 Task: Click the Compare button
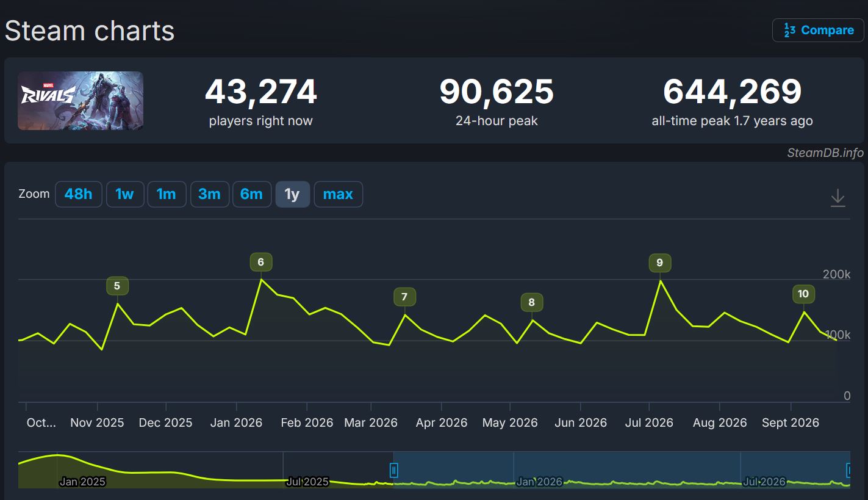818,30
